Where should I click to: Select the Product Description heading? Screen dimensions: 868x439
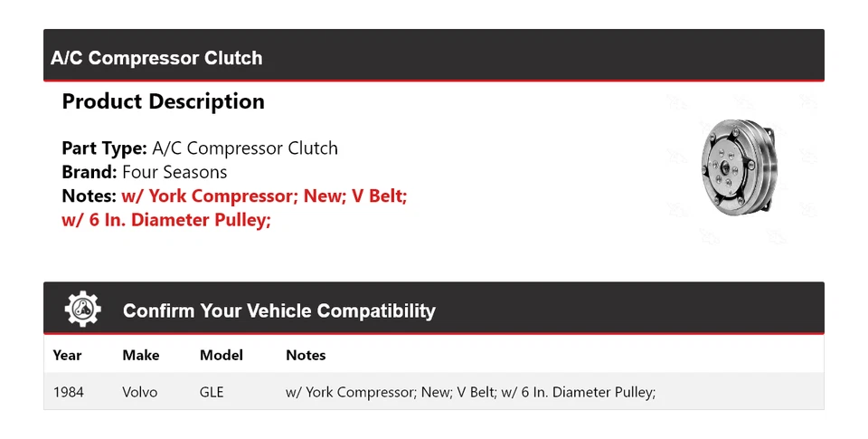coord(163,101)
